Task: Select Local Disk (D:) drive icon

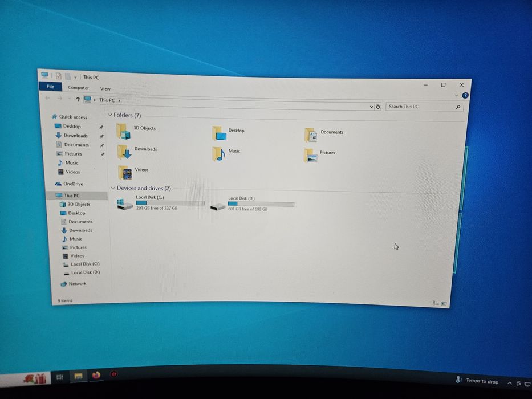Action: 218,206
